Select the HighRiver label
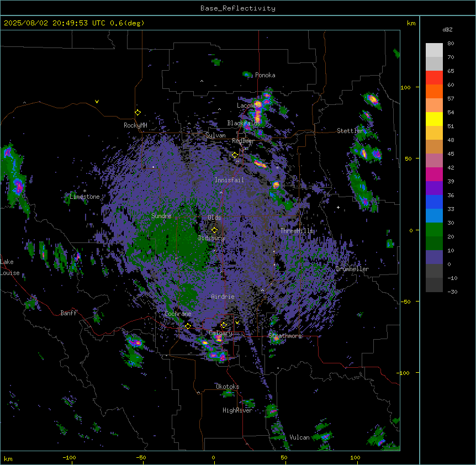 tap(237, 410)
